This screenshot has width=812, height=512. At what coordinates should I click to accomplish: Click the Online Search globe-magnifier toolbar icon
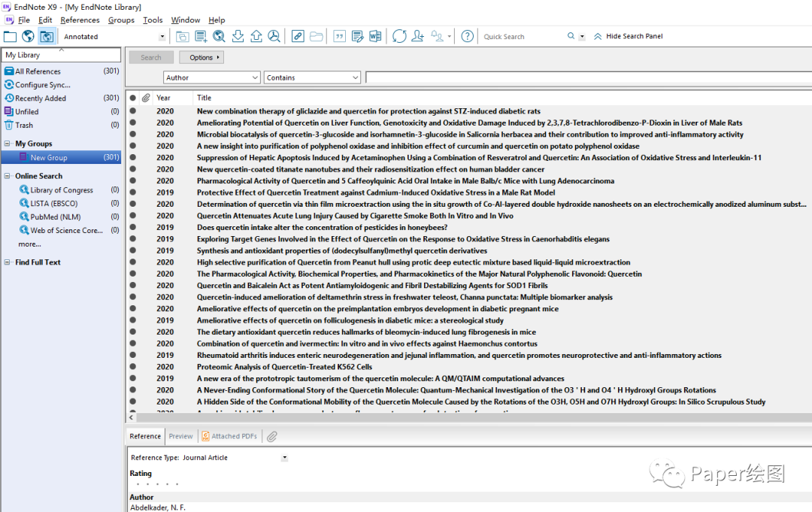219,36
